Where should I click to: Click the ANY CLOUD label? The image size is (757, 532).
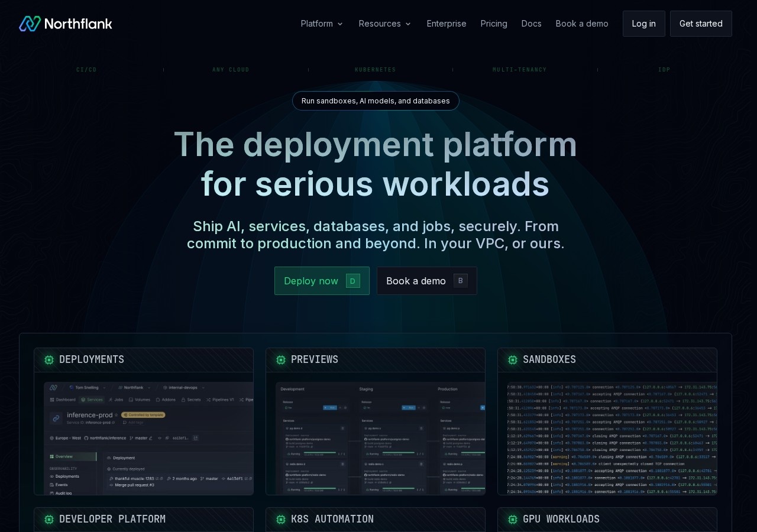pyautogui.click(x=231, y=70)
